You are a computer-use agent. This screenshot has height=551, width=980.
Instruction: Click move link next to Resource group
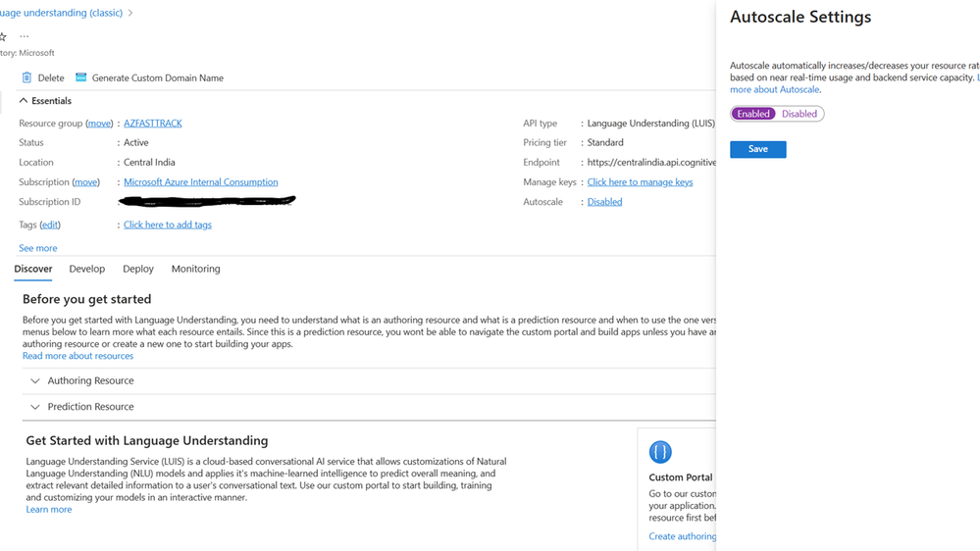pyautogui.click(x=99, y=124)
